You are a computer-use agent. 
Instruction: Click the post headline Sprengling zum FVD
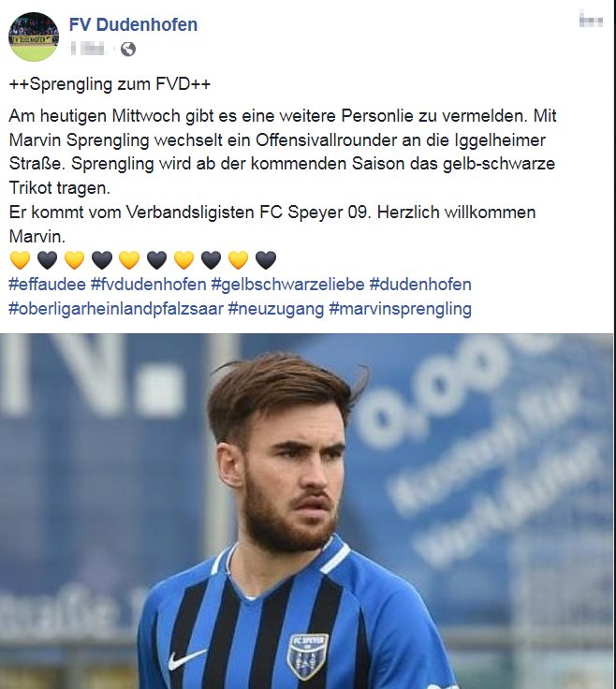[x=110, y=84]
